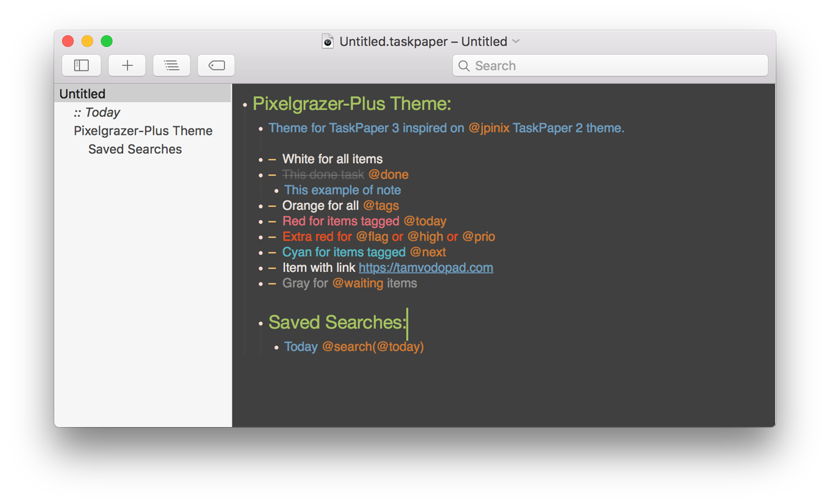The image size is (830, 504).
Task: Zoom the window with the green button
Action: pos(106,41)
